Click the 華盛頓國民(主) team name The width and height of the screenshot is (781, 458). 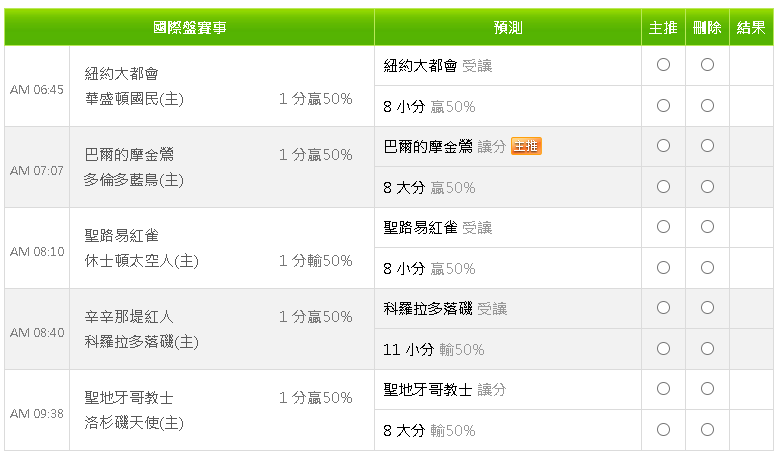134,100
